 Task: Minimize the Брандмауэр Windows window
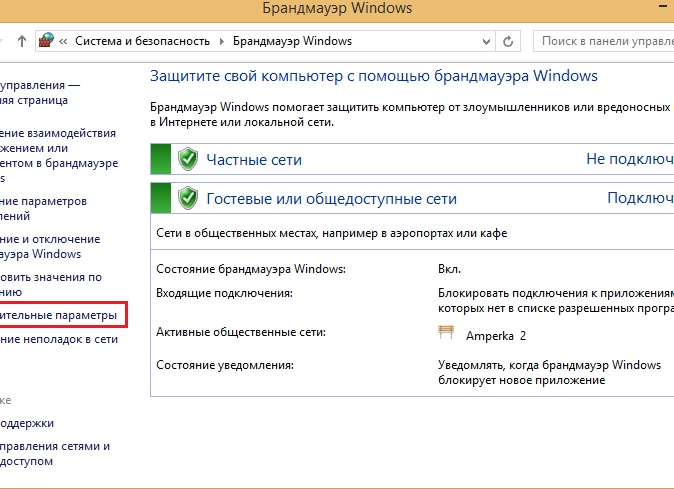[662, 7]
